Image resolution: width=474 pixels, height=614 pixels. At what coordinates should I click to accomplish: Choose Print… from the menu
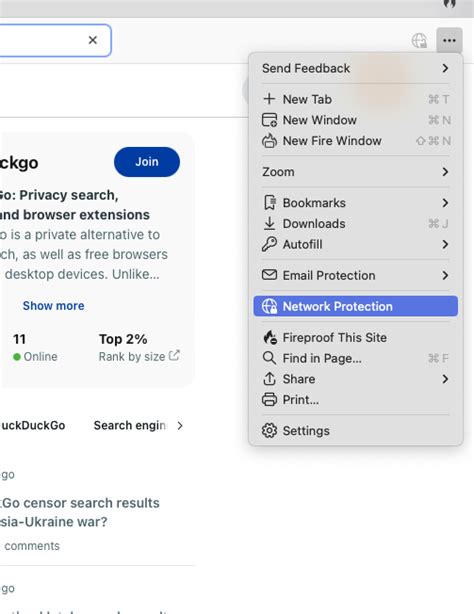355,399
